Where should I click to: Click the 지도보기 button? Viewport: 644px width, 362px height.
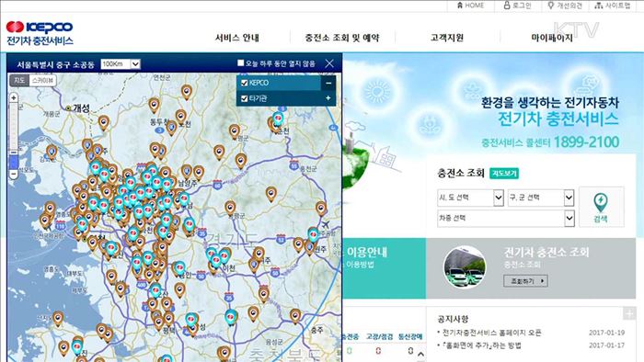[504, 174]
